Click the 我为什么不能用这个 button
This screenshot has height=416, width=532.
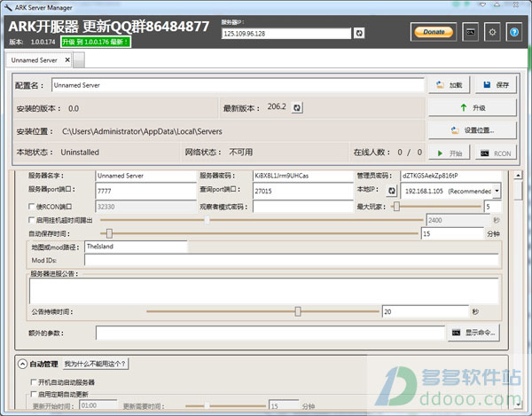pyautogui.click(x=96, y=364)
